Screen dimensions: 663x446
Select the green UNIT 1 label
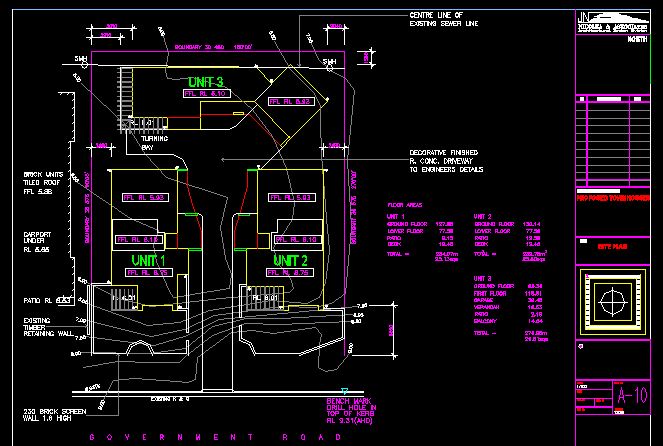pos(147,260)
